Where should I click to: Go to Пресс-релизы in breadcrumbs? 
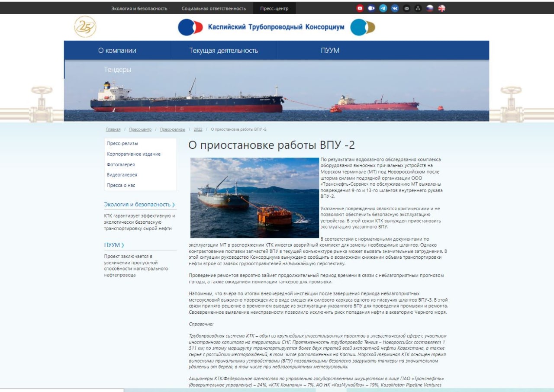tap(173, 129)
